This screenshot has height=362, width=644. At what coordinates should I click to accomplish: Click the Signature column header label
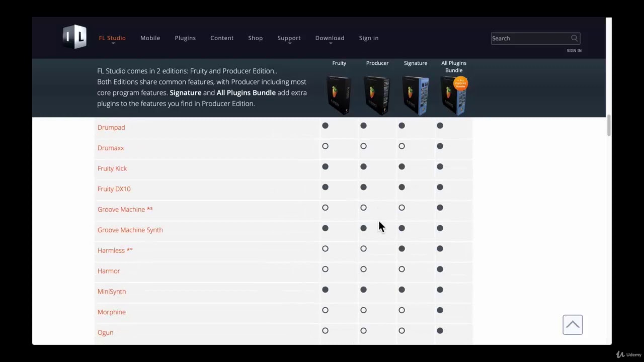click(416, 63)
